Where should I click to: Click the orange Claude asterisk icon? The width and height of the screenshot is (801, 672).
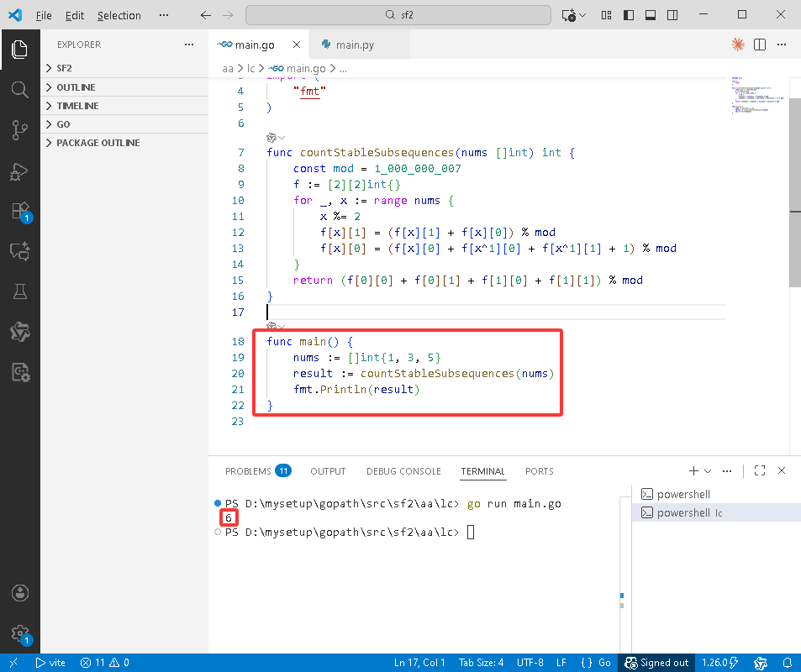coord(737,45)
